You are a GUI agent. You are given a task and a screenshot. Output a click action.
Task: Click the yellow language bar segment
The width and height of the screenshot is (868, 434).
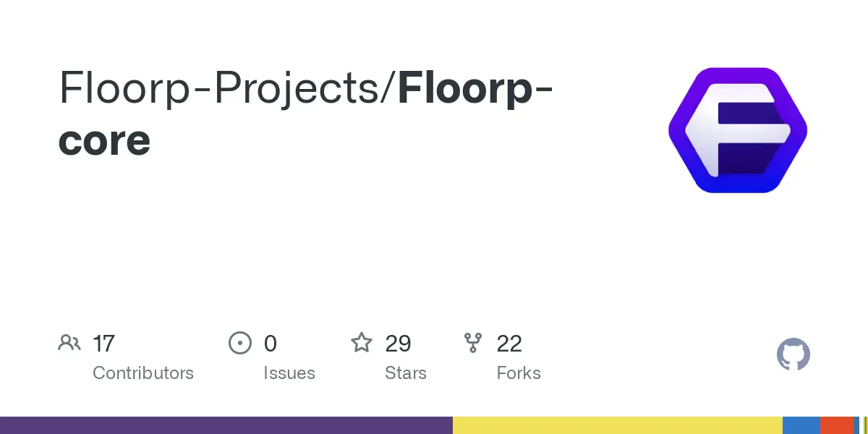[x=618, y=425]
